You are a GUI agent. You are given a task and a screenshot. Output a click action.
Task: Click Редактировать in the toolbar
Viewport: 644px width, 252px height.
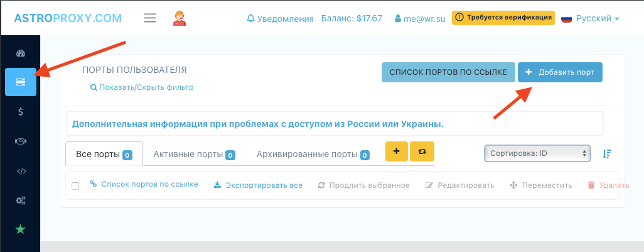(459, 185)
